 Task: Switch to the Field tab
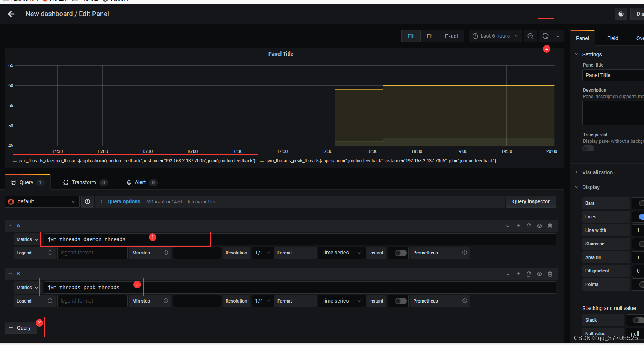coord(612,38)
